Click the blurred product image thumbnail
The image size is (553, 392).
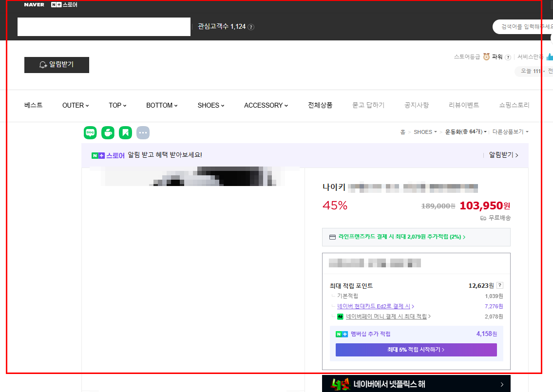point(194,176)
